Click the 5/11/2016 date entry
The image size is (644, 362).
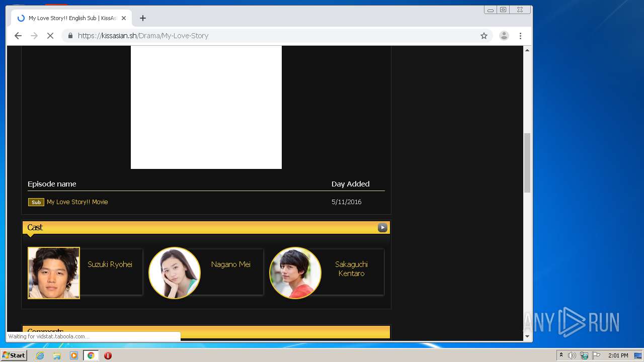click(x=346, y=202)
